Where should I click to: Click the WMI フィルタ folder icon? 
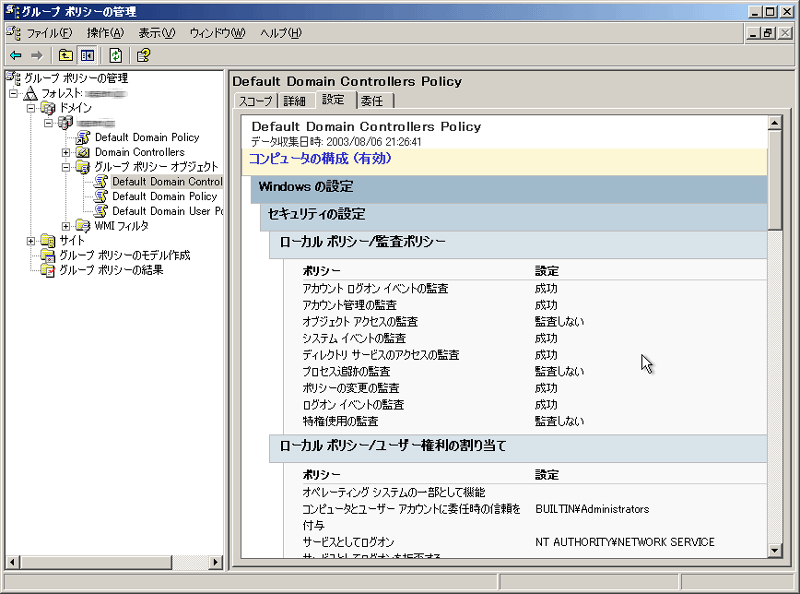click(83, 226)
